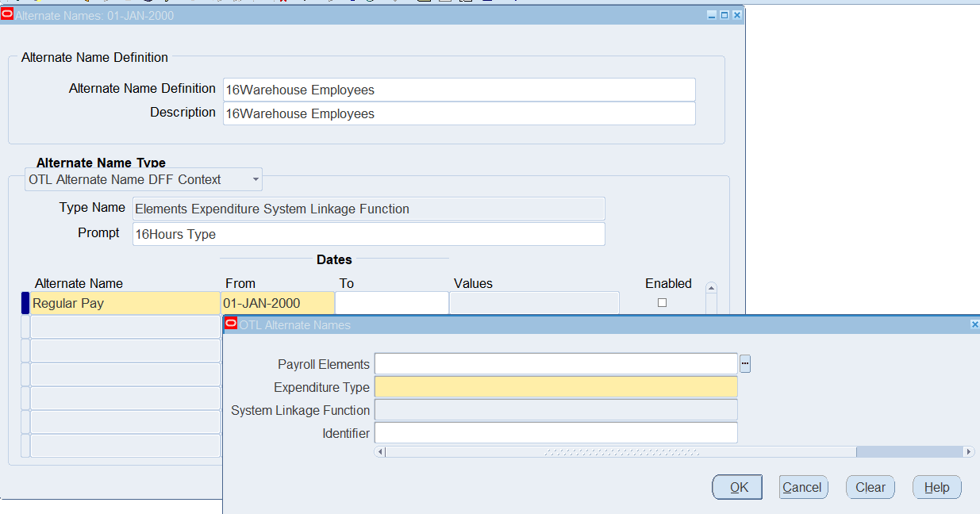Select the Prompt field with 16Hours Type
The image size is (980, 514).
[368, 234]
